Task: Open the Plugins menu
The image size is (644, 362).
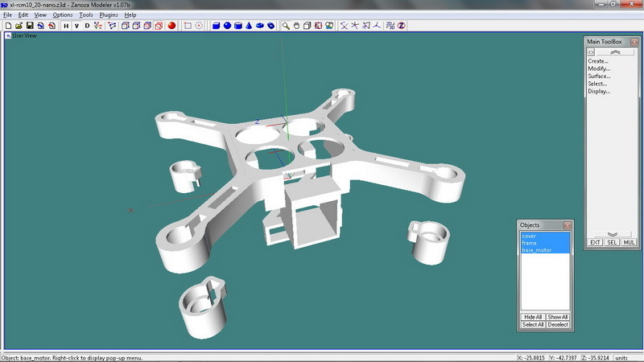Action: pos(109,15)
